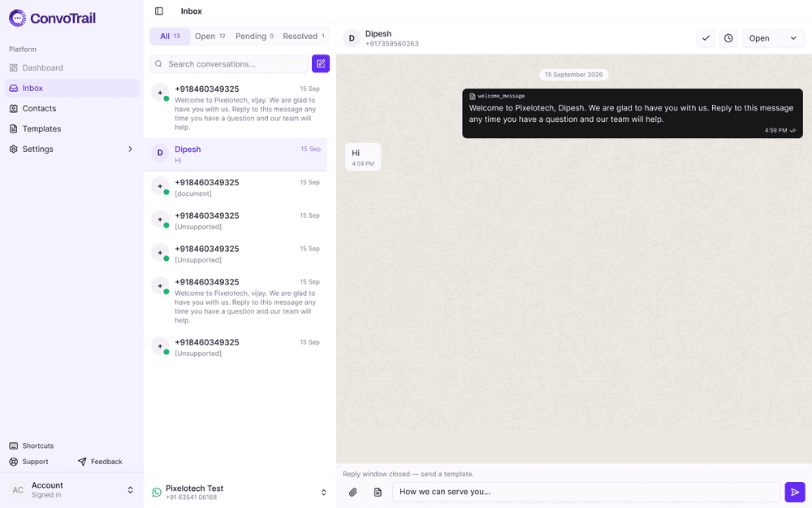Click the Dashboard grid icon
The width and height of the screenshot is (812, 508).
[14, 68]
